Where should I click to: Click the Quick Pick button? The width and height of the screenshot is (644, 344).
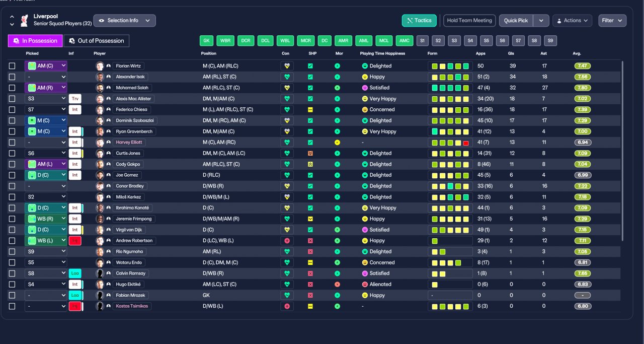coord(516,21)
